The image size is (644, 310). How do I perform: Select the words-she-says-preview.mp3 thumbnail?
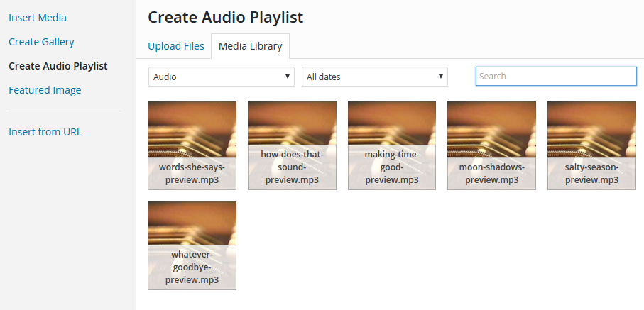[x=192, y=145]
